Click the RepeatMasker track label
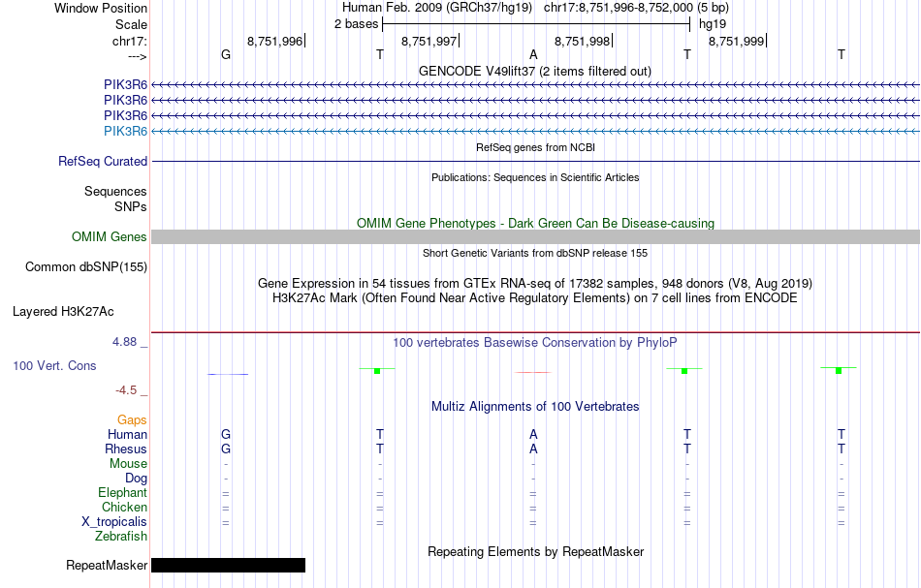This screenshot has height=588, width=921. point(107,565)
